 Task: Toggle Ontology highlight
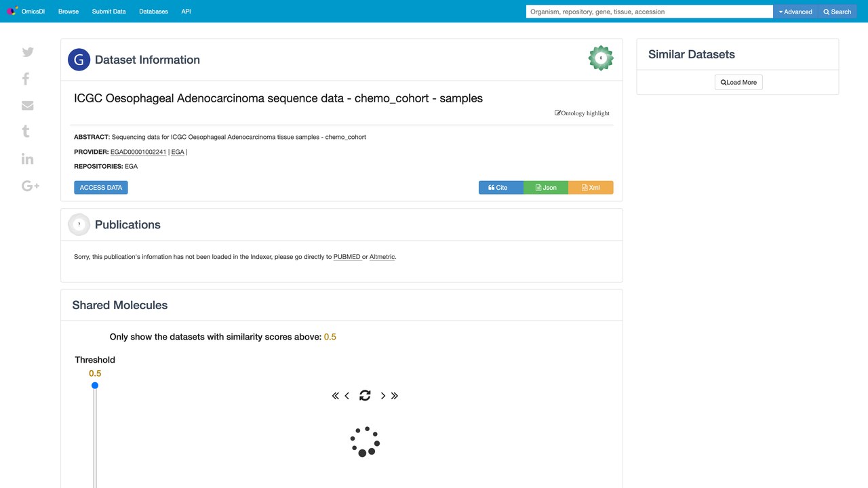pyautogui.click(x=582, y=113)
